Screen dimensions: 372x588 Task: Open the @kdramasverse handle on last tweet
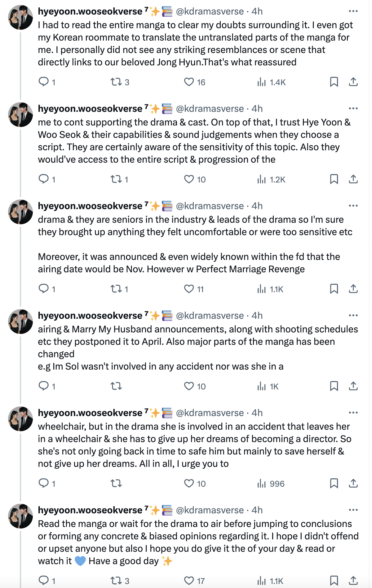click(210, 510)
